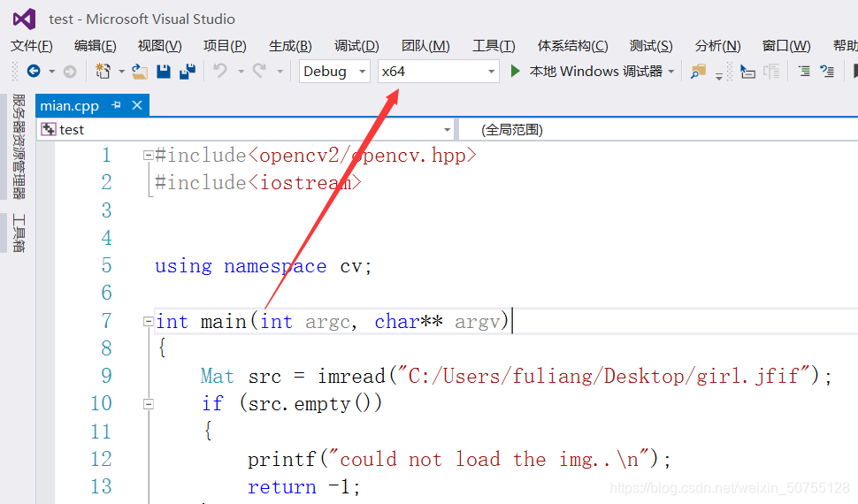Viewport: 858px width, 504px height.
Task: Click the indent lines toolbar icon
Action: pyautogui.click(x=804, y=71)
